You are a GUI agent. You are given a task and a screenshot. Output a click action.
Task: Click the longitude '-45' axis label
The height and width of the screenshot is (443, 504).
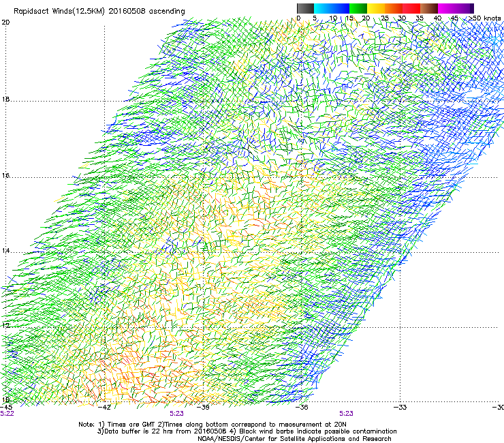coord(6,408)
